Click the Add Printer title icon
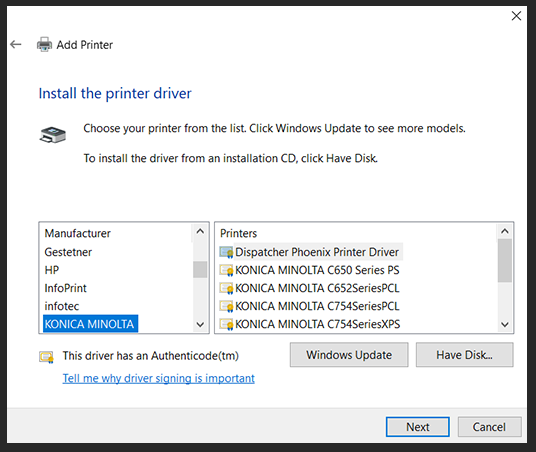The height and width of the screenshot is (452, 536). click(44, 44)
